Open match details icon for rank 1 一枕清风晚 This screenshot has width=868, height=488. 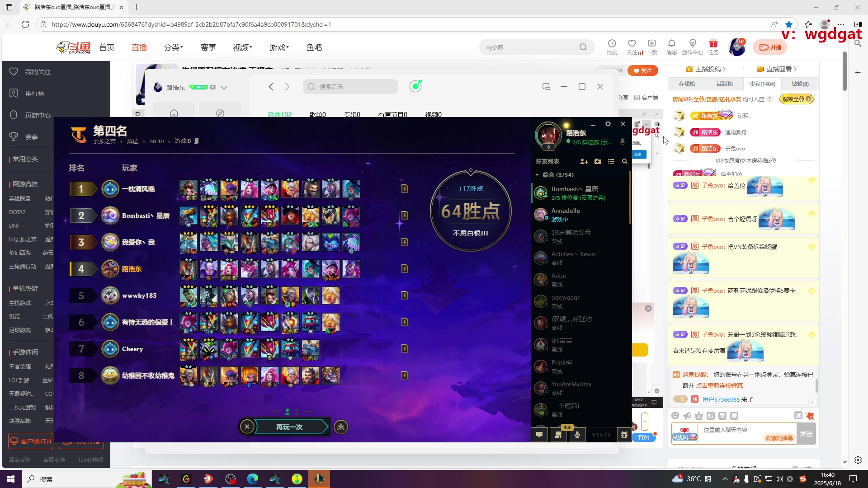point(405,189)
